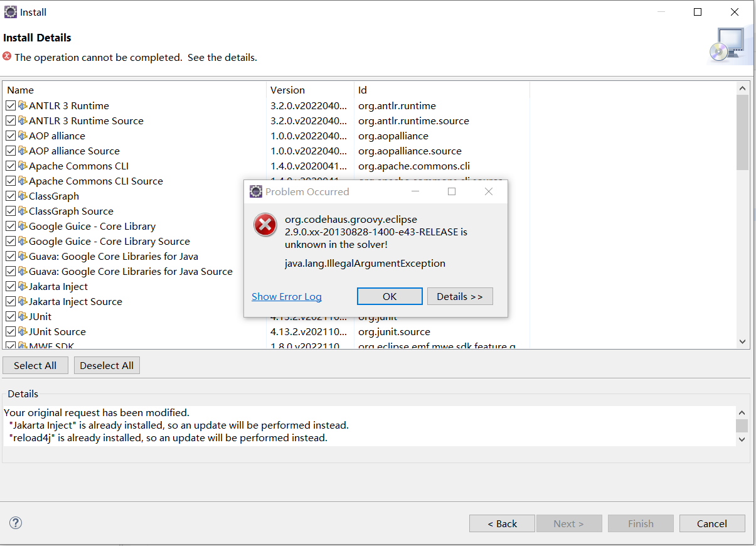Viewport: 756px width, 546px height.
Task: Toggle Google Guice - Core Library Source checkbox
Action: coord(11,241)
